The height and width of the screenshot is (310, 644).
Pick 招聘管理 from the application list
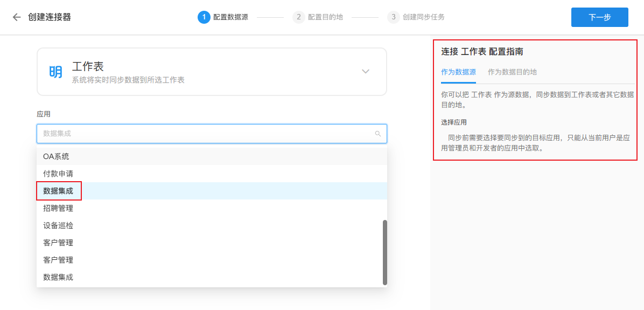58,208
